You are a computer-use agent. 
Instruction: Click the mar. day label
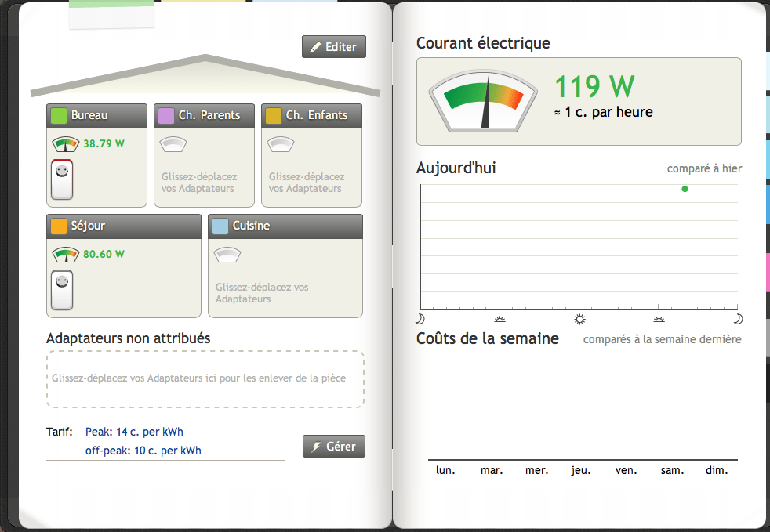(x=492, y=470)
